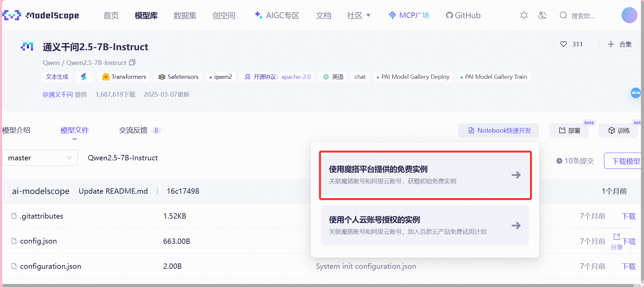Click the Transformers tag
The image size is (644, 287).
(x=124, y=77)
